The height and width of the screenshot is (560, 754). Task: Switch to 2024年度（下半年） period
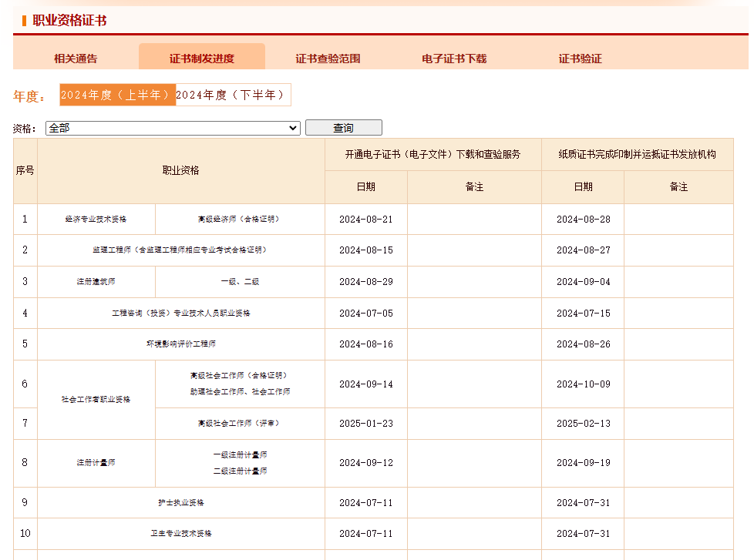coord(233,95)
